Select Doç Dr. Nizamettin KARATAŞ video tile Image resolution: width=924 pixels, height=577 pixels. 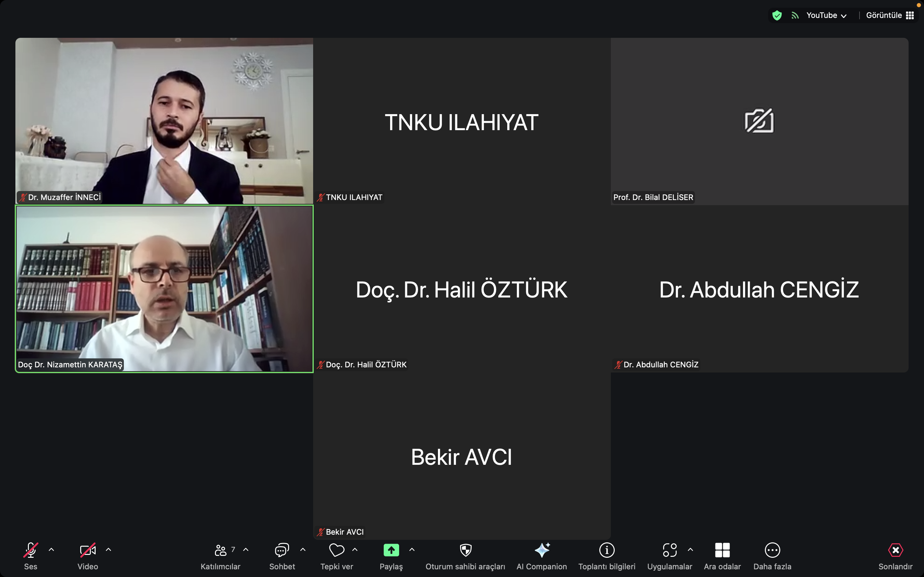[x=164, y=288]
